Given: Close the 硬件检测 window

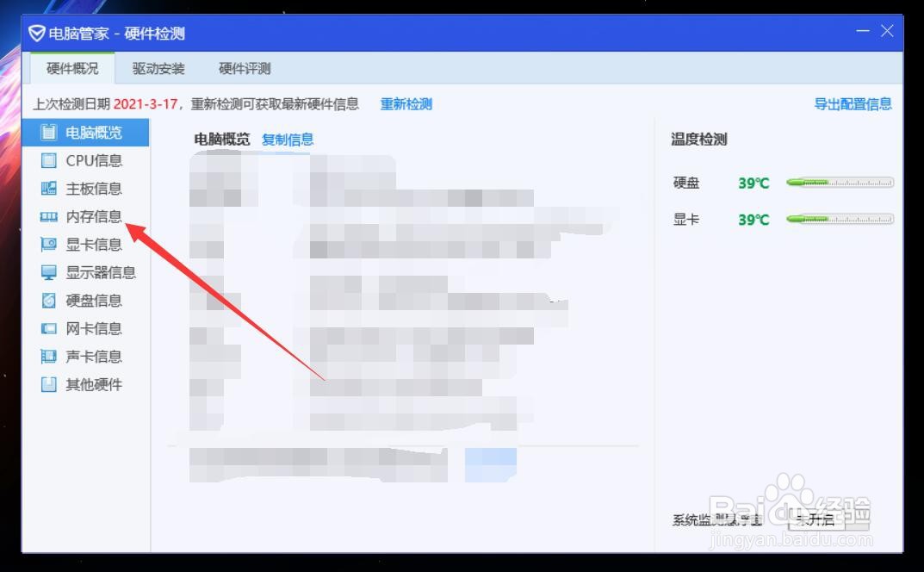Looking at the screenshot, I should 887,31.
